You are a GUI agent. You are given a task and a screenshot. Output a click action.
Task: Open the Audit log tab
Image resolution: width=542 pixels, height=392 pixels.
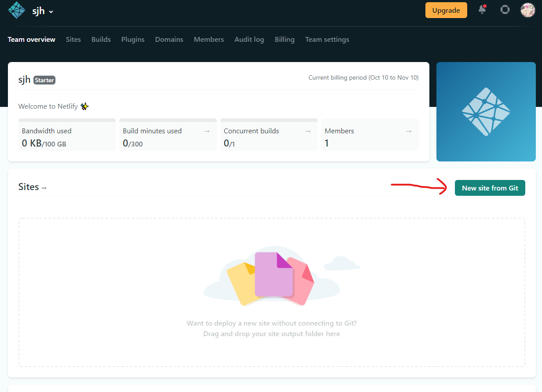[249, 39]
